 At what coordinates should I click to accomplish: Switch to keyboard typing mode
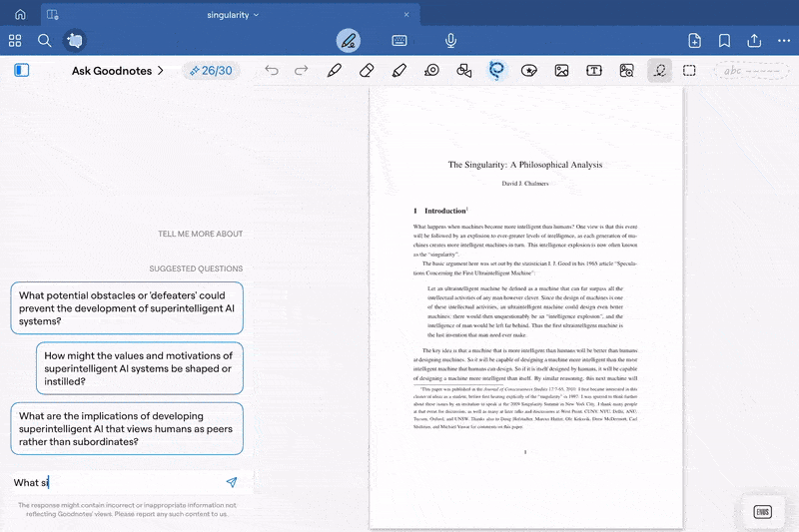(x=399, y=41)
